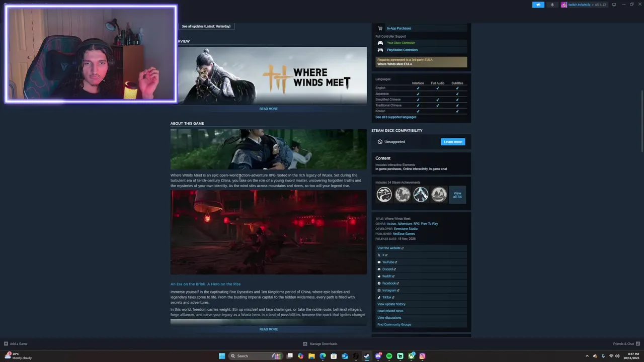Click the Steam store page scrollbar

[x=641, y=121]
